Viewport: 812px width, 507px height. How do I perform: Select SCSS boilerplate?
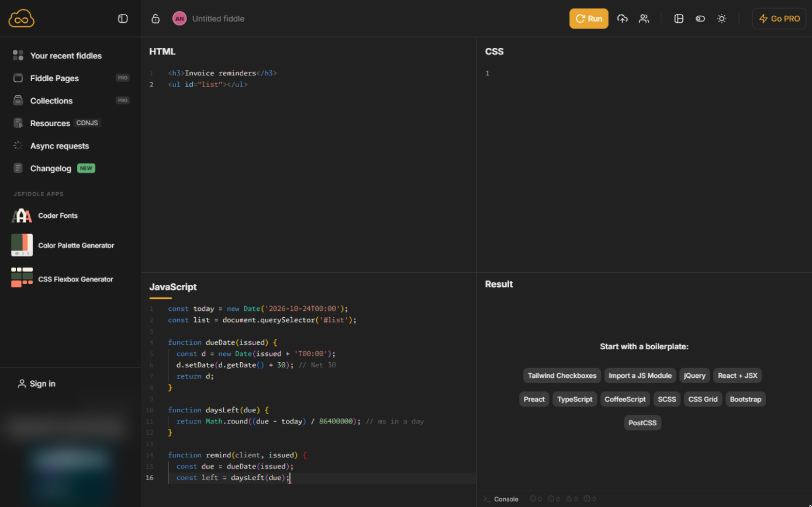pos(667,400)
